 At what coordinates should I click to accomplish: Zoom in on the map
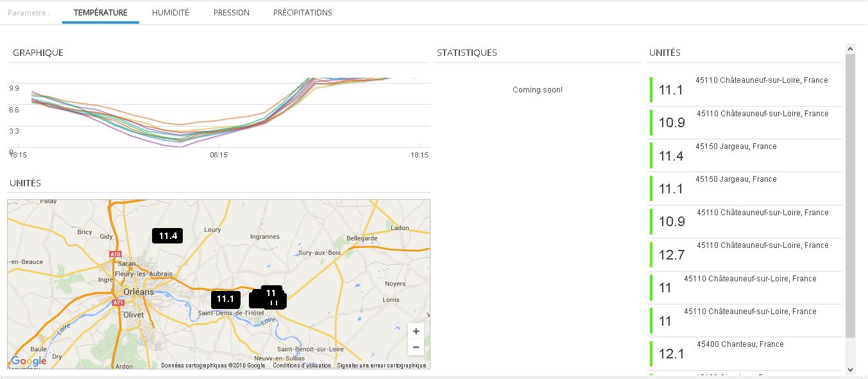(416, 331)
